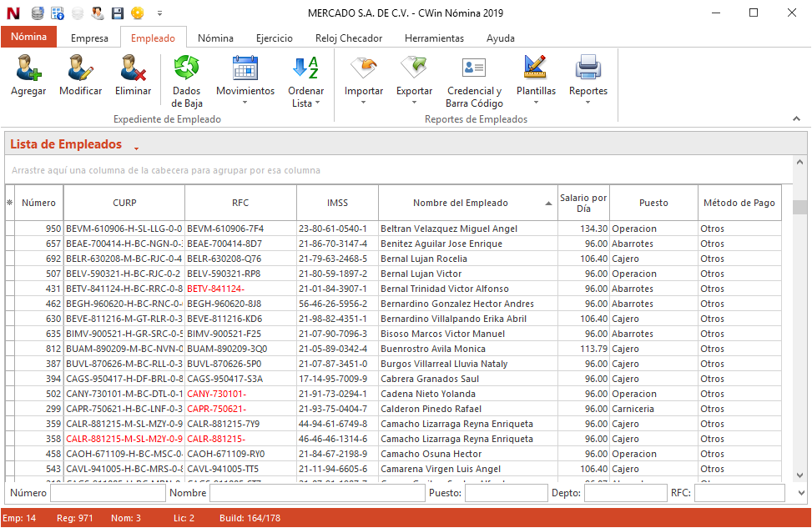Open the Herramientas tab

pos(434,38)
